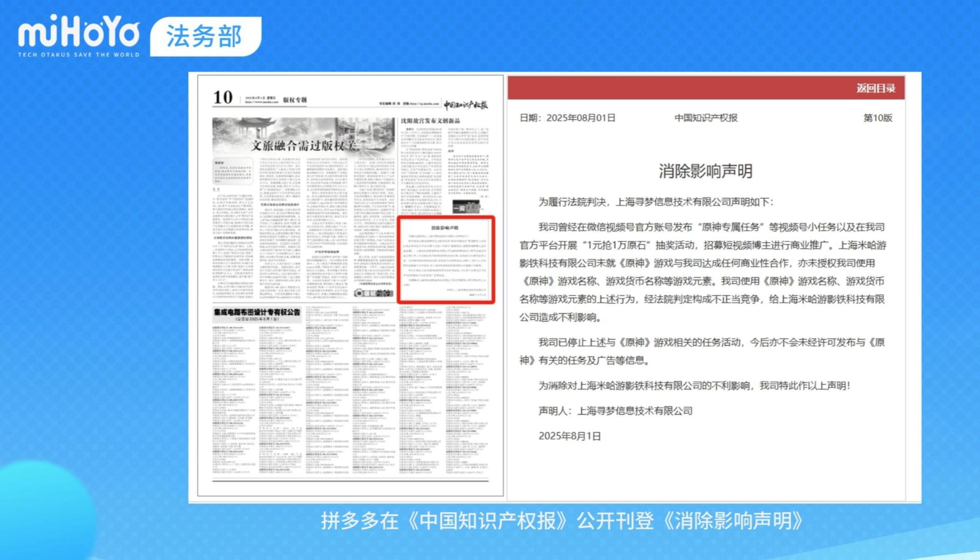Click the line 为消除对上海米哈游影铁科技有限公司的不利影响

[x=694, y=385]
